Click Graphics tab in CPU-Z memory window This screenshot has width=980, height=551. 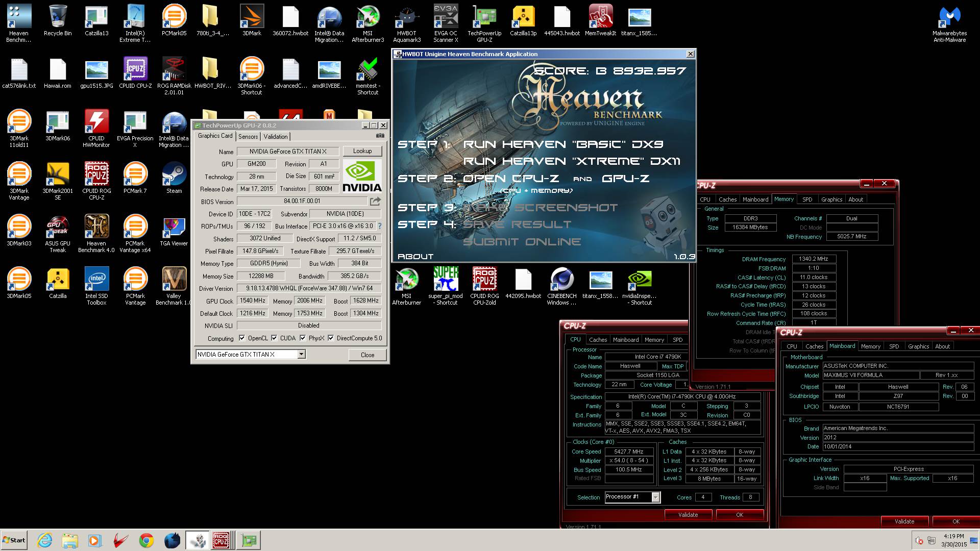point(831,199)
